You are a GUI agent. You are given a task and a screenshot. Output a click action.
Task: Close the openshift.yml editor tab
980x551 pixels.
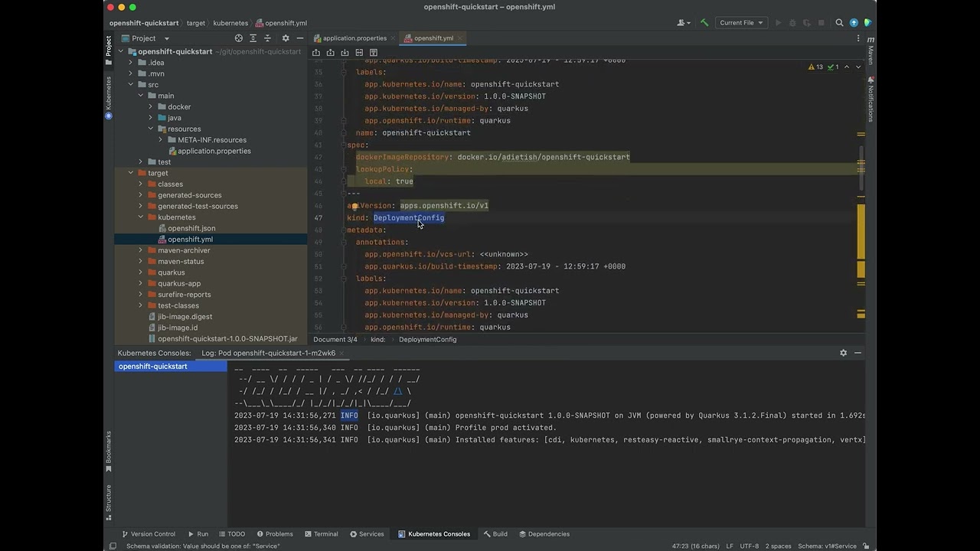tap(461, 38)
